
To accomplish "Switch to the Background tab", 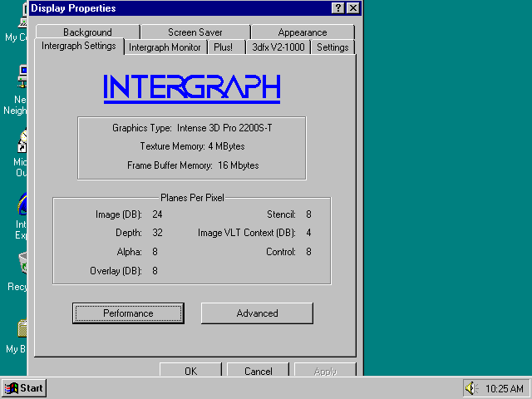I will point(87,32).
